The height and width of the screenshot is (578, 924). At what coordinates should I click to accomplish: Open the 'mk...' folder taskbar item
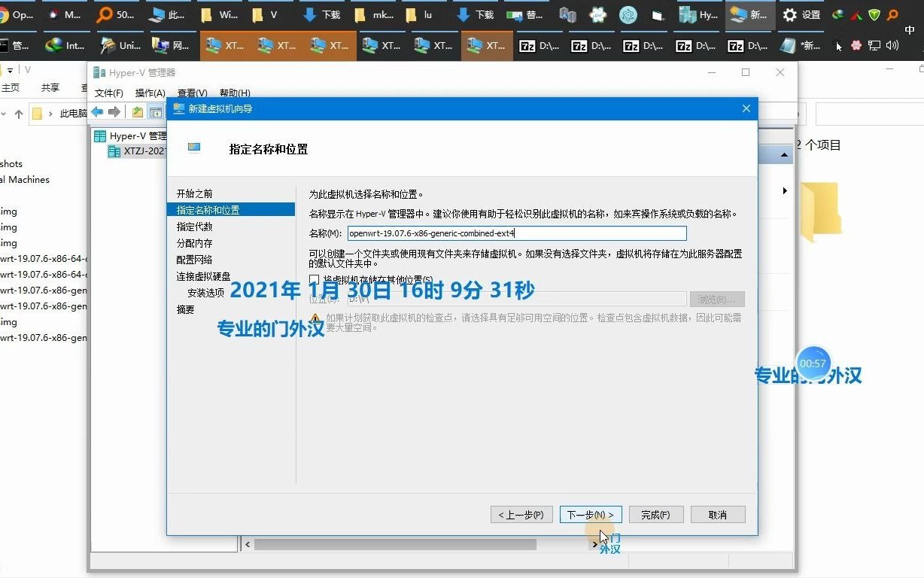pyautogui.click(x=373, y=15)
